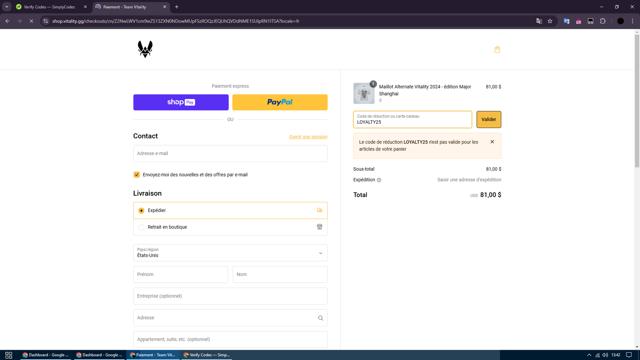The image size is (640, 360).
Task: Click the Entreprise optional field
Action: click(x=230, y=296)
